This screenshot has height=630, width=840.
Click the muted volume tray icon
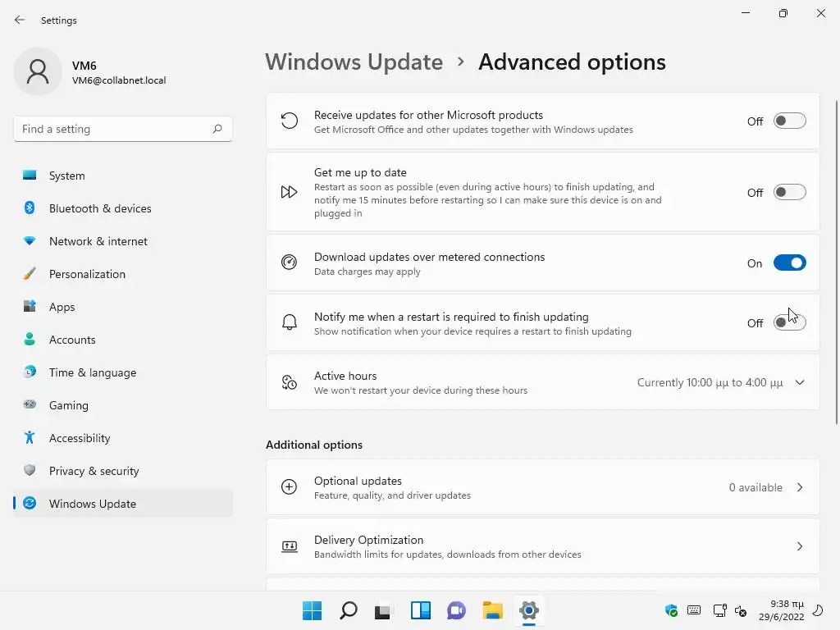[x=741, y=610]
